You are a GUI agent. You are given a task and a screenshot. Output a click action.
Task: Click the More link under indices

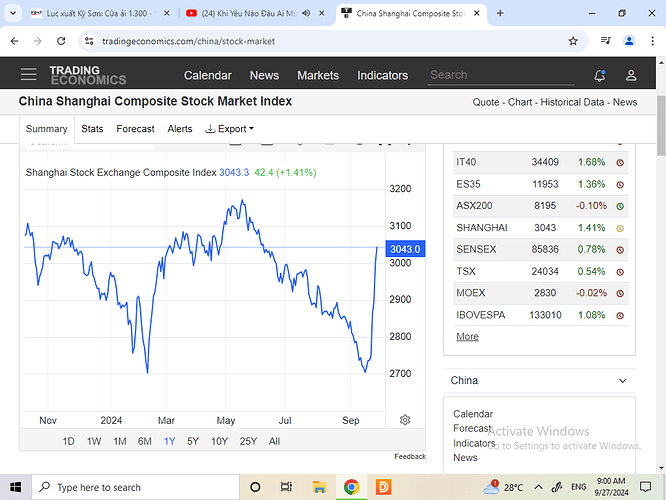point(467,336)
